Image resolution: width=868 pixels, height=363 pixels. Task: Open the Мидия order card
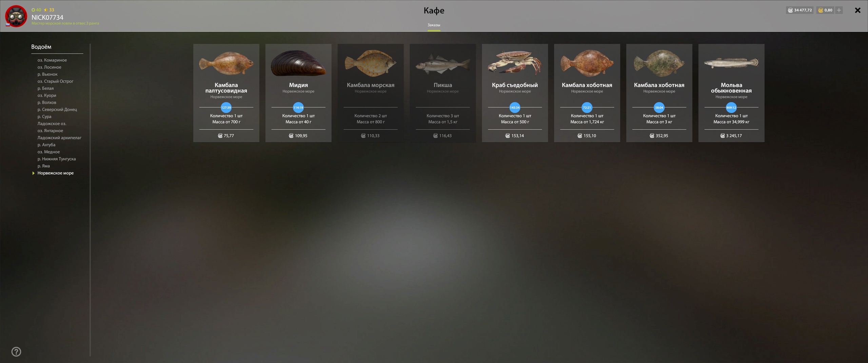point(298,93)
